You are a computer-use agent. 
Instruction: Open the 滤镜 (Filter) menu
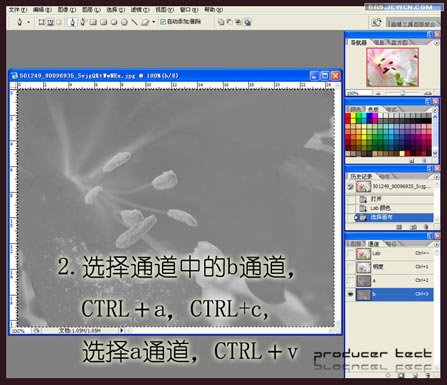[x=140, y=10]
